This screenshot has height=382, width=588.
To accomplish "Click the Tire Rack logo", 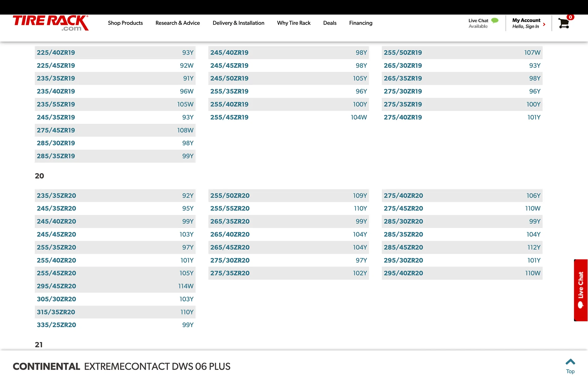I will pos(51,23).
